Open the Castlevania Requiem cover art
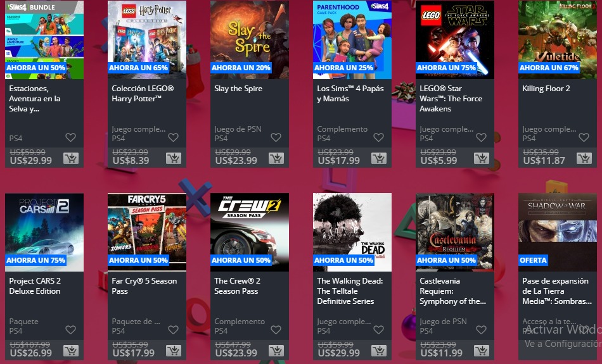The width and height of the screenshot is (602, 364). tap(455, 232)
